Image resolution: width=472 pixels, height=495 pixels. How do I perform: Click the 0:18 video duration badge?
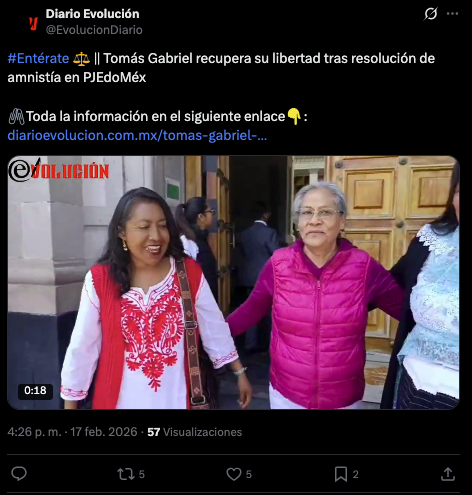(x=35, y=390)
